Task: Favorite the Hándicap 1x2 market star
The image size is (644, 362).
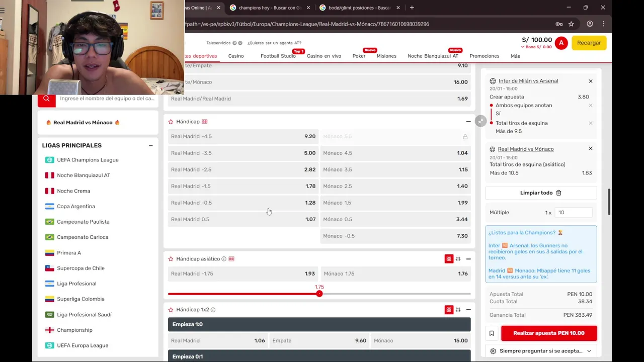Action: (171, 310)
